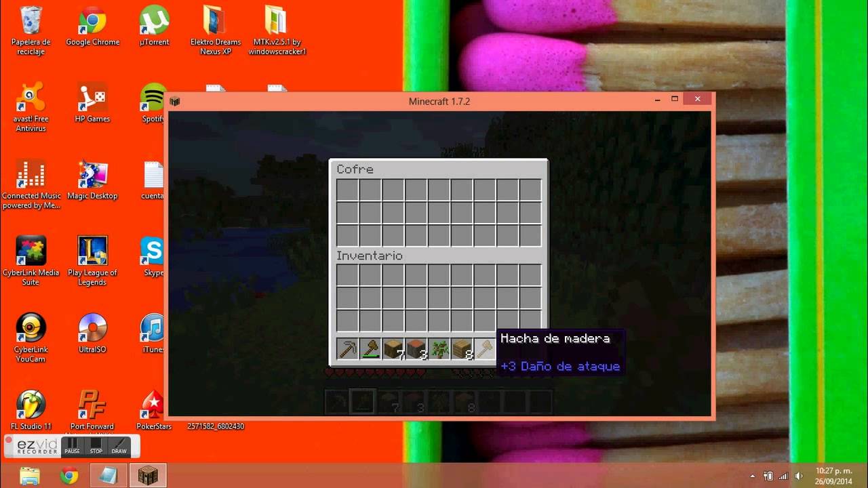Activate the ezvid Draw tool
The height and width of the screenshot is (488, 868).
[119, 446]
